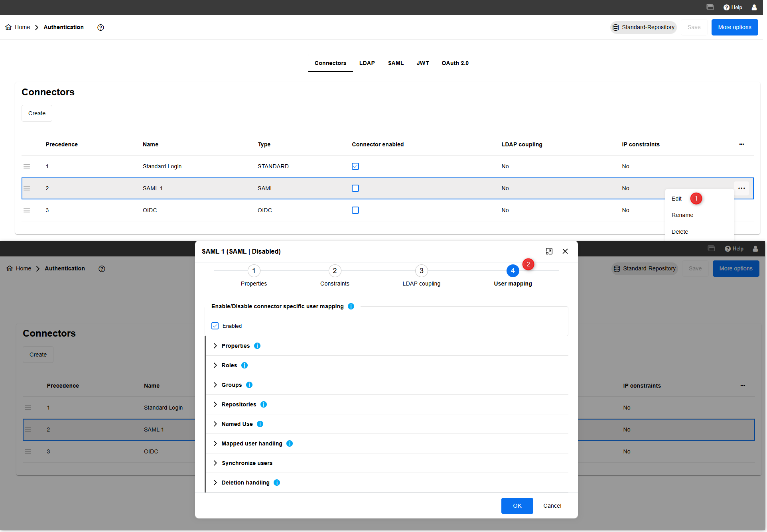Switch to the OAuth 2.0 tab
Image resolution: width=767 pixels, height=532 pixels.
click(x=455, y=63)
